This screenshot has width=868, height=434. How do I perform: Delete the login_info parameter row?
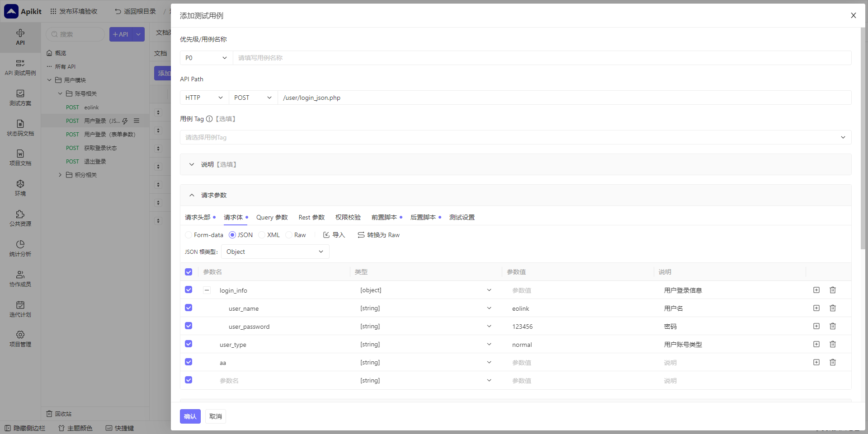[833, 290]
